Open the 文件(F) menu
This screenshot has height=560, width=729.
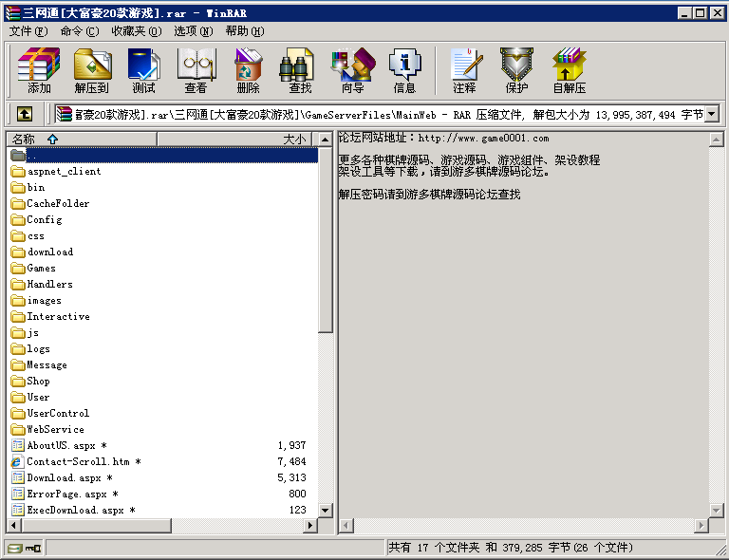[28, 30]
